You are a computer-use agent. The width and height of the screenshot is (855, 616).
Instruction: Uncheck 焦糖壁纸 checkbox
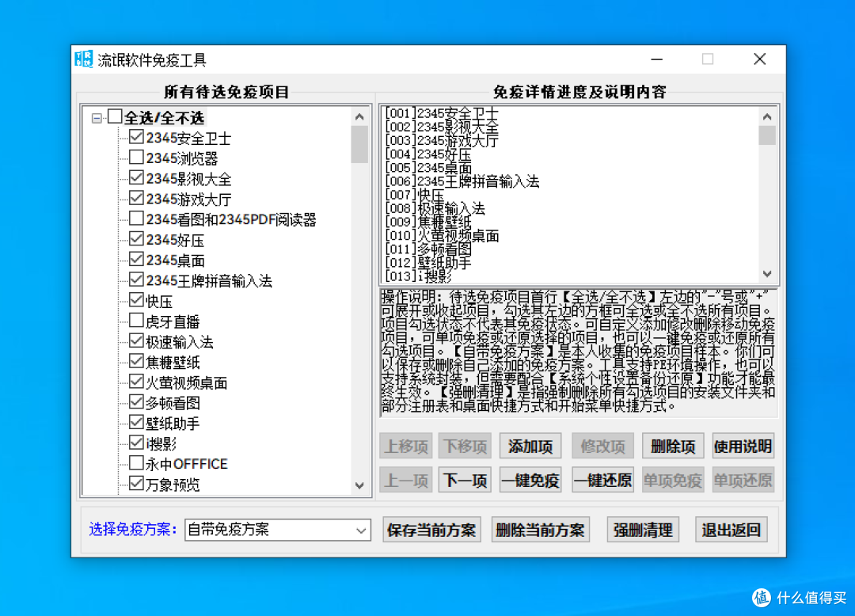(136, 361)
